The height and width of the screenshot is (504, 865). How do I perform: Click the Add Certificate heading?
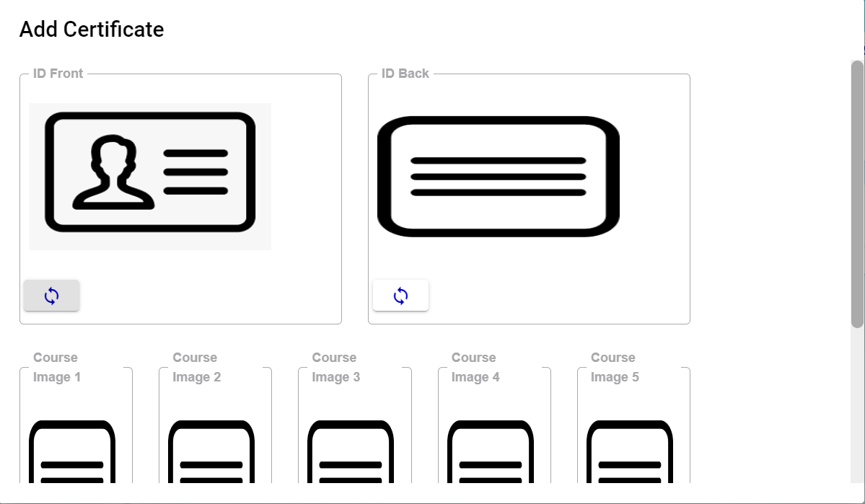[92, 30]
